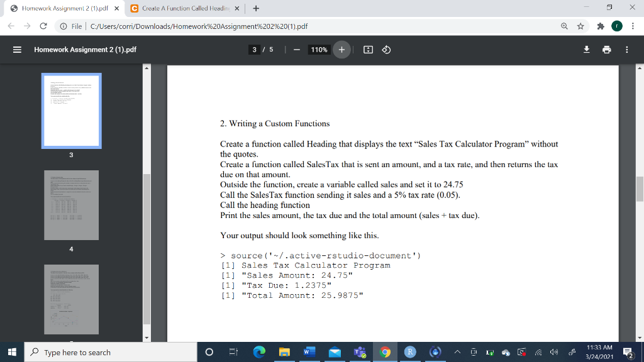Viewport: 644px width, 362px height.
Task: Open the Mail app from the taskbar
Action: (335, 352)
